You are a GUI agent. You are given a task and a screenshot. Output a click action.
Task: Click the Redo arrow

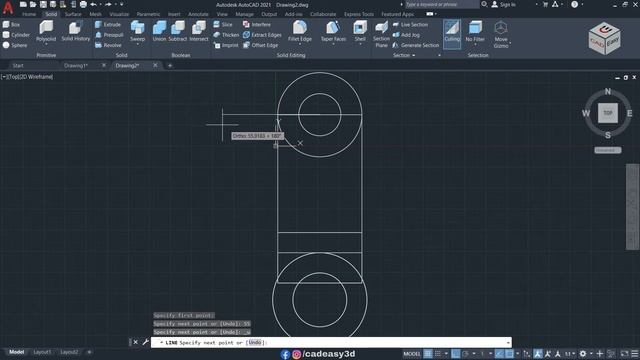click(x=108, y=4)
